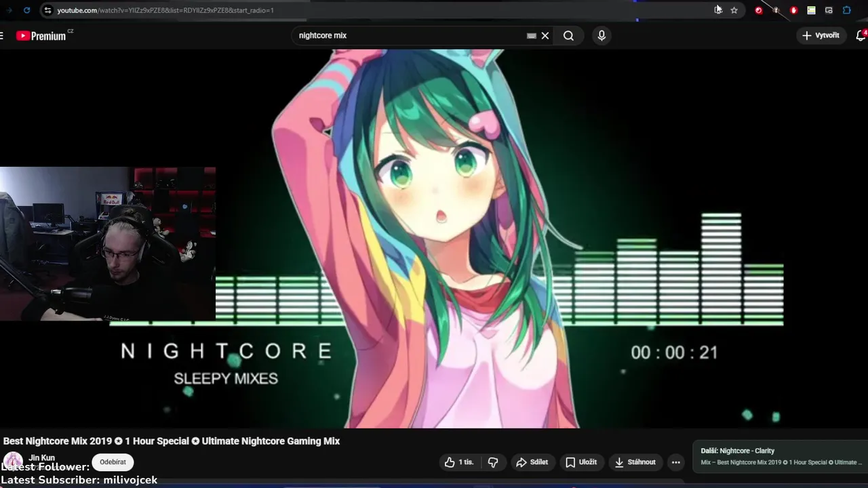
Task: Clear the search query with the X
Action: (545, 35)
